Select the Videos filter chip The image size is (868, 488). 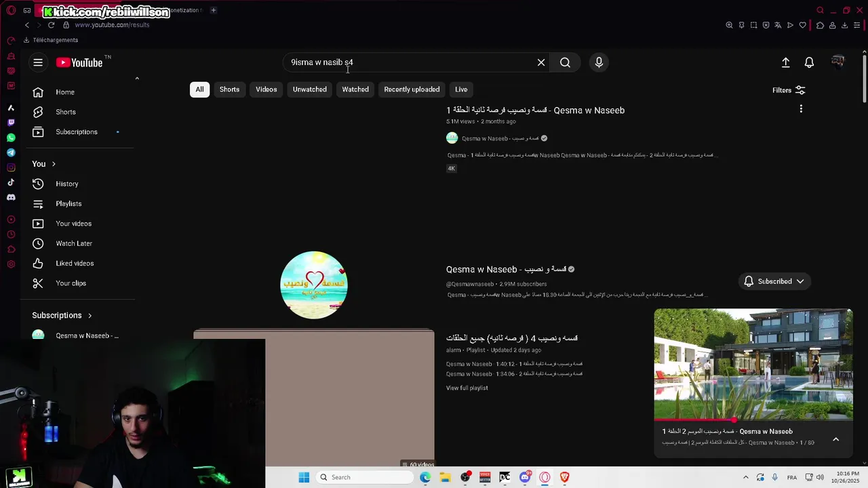(266, 89)
